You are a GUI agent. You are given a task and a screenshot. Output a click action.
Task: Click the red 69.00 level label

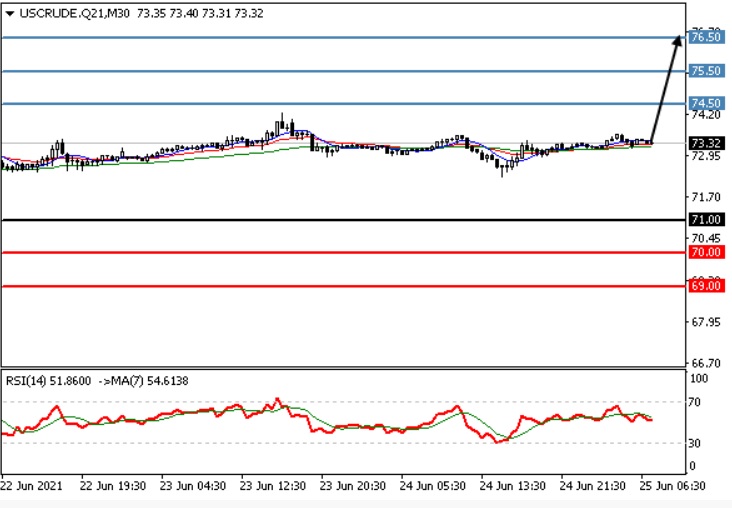(706, 286)
